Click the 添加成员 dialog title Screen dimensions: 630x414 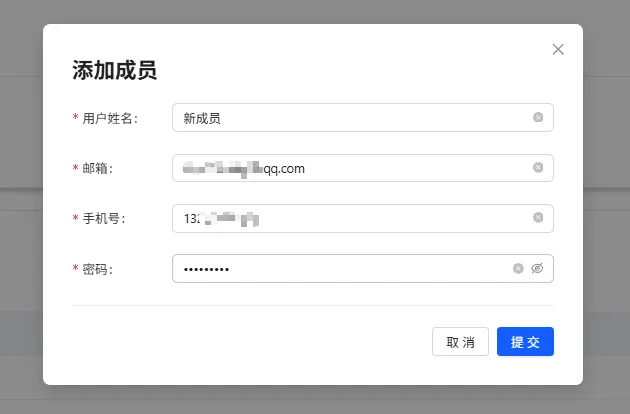tap(115, 70)
